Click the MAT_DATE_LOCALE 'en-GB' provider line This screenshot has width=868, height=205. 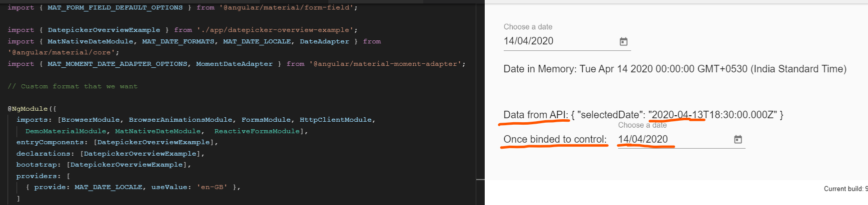[133, 187]
